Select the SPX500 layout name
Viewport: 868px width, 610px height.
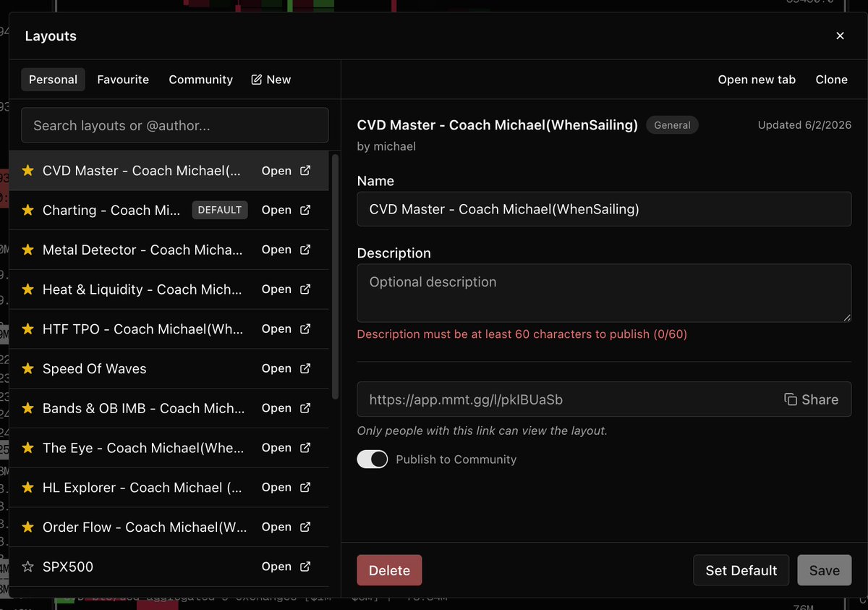(x=68, y=567)
